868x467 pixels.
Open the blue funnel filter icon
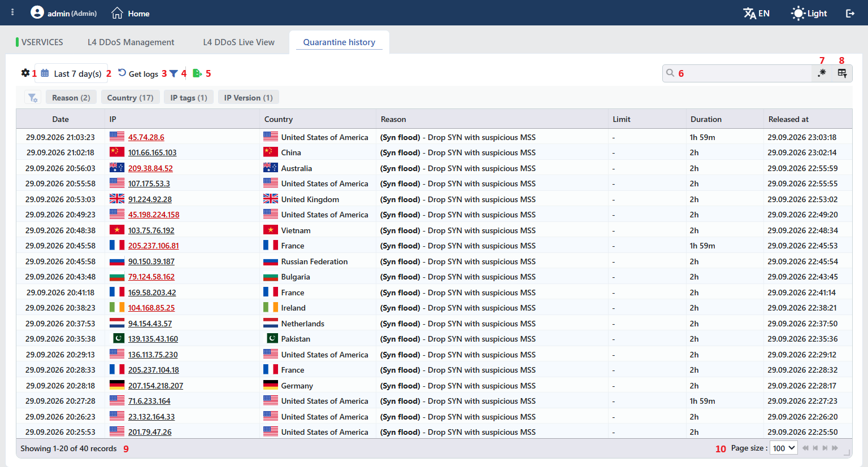[x=173, y=73]
